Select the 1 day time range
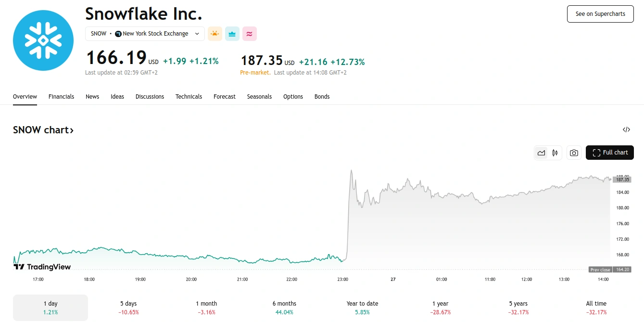 (51, 308)
